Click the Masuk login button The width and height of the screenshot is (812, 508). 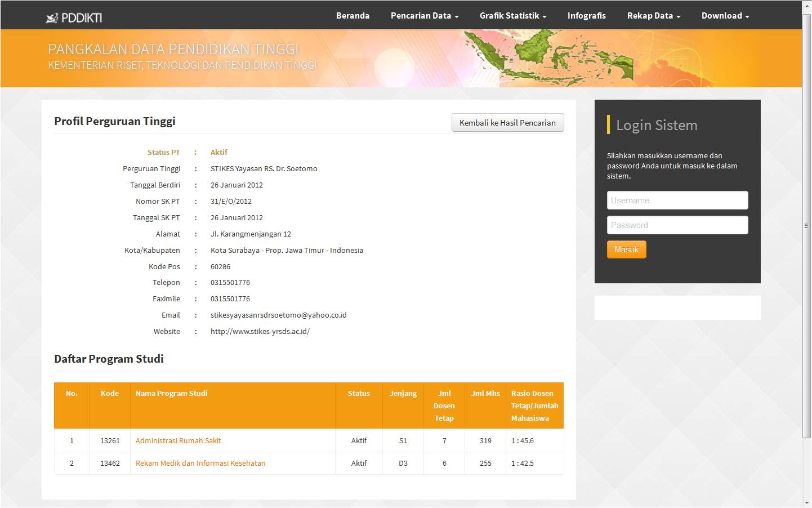626,249
